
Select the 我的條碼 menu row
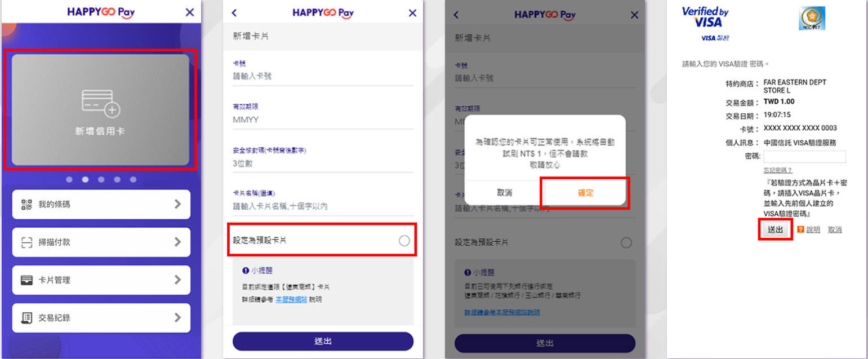pos(101,205)
